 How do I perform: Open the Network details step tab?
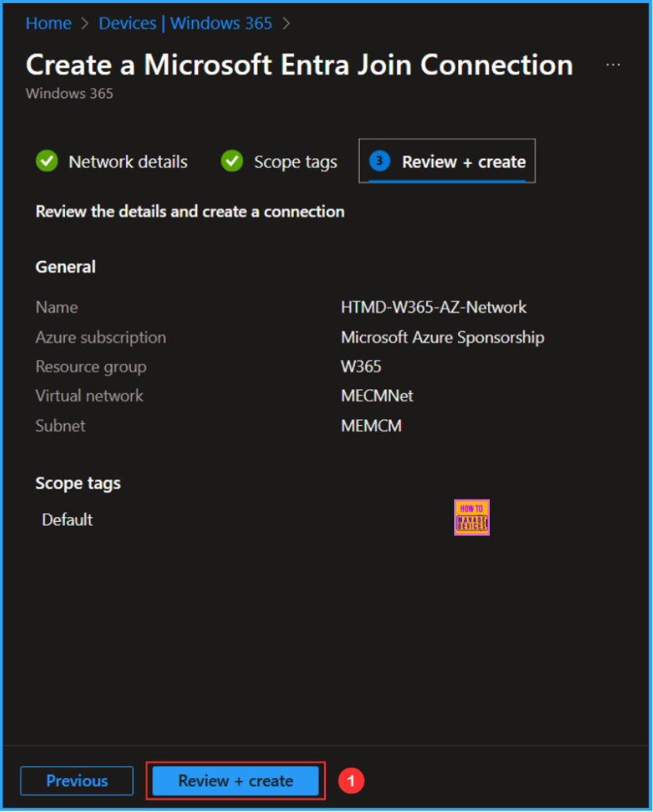point(112,162)
